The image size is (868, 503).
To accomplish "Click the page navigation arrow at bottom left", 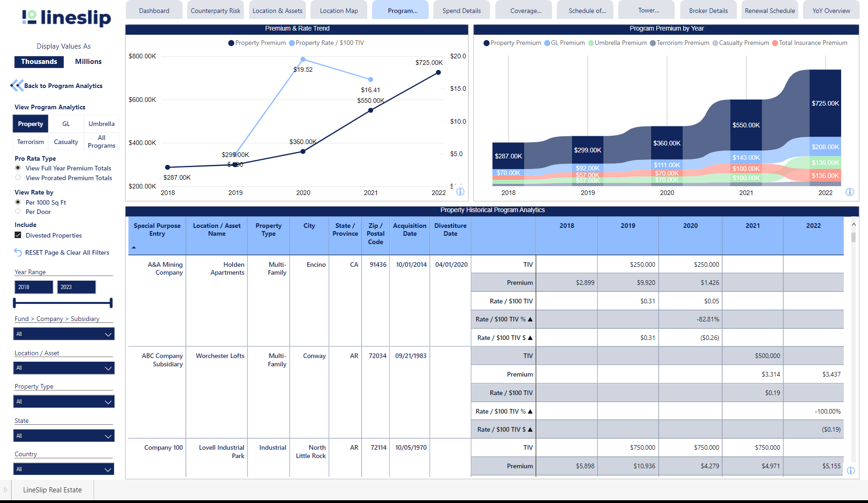I will (x=6, y=490).
